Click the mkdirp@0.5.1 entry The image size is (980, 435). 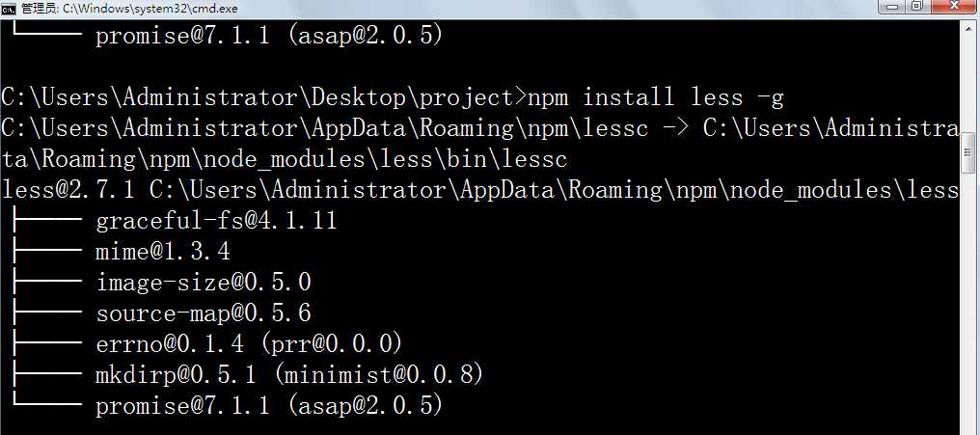pyautogui.click(x=177, y=374)
